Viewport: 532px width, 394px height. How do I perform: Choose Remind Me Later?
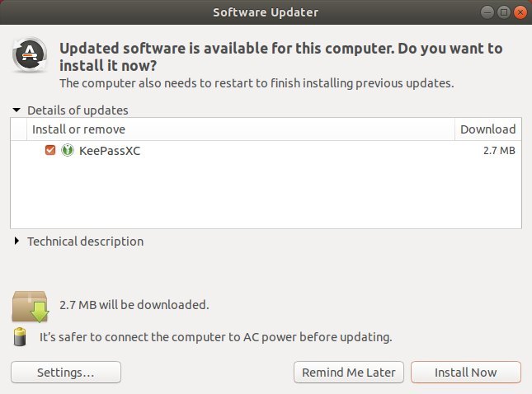pyautogui.click(x=349, y=373)
